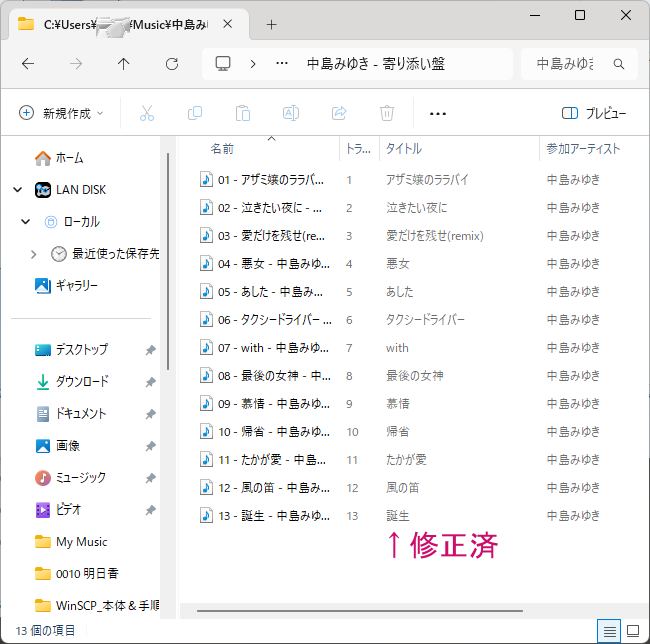This screenshot has width=650, height=644.
Task: Open Downloads (ダウンロード) quick access
Action: 72,381
